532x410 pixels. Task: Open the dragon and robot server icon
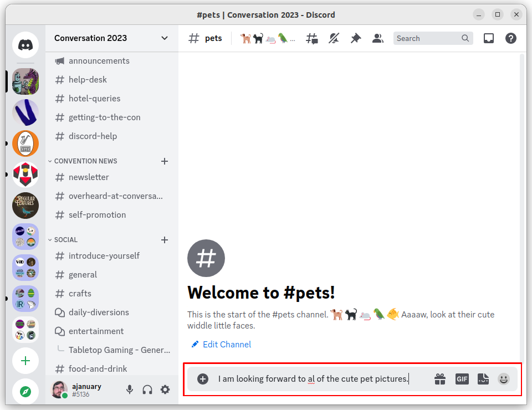[25, 81]
